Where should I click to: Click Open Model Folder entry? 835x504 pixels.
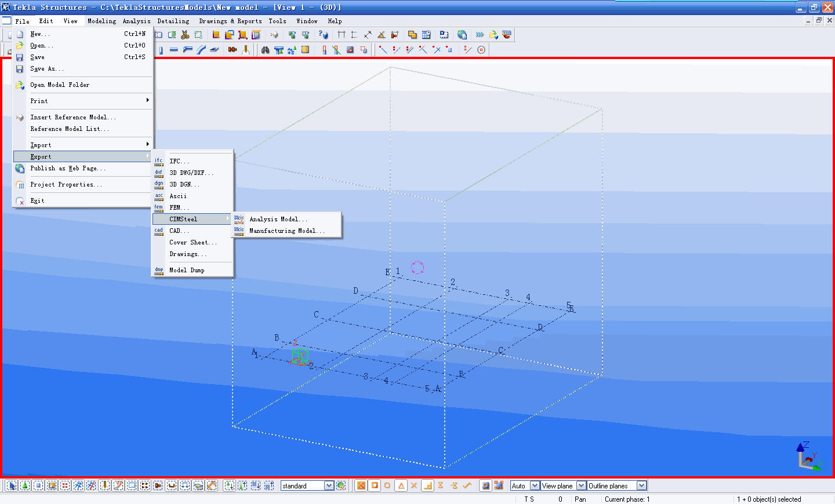(x=83, y=85)
